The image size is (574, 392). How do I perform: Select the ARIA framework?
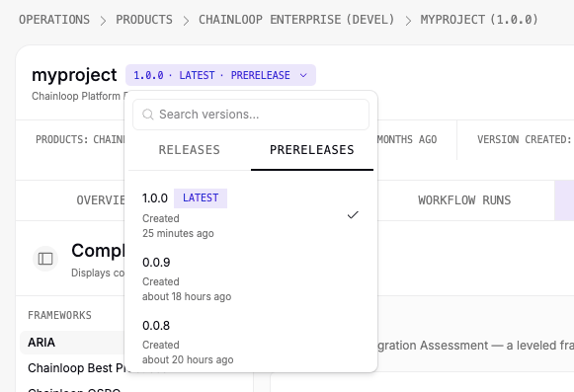point(72,343)
